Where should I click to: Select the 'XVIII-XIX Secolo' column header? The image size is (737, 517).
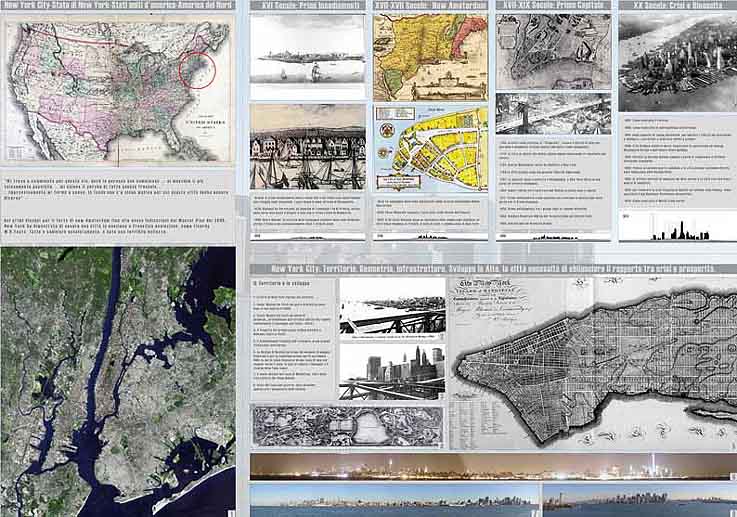(553, 5)
